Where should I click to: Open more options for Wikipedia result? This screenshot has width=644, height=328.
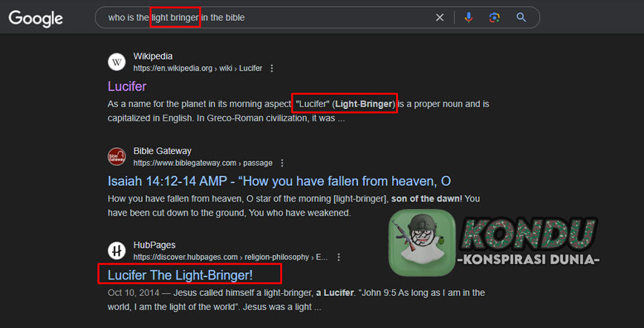(x=271, y=68)
